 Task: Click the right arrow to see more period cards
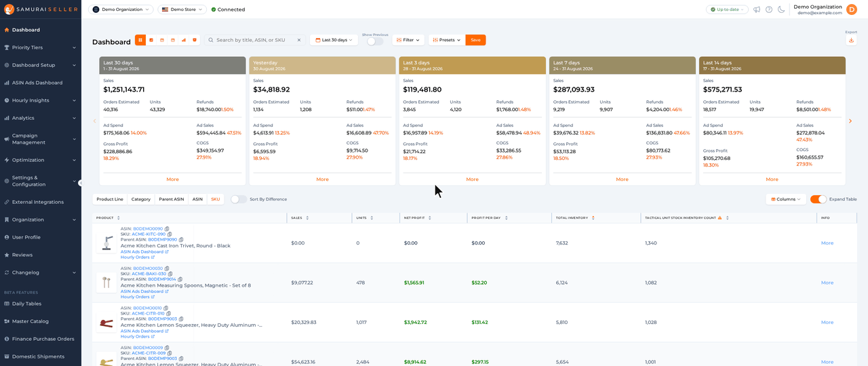point(850,121)
